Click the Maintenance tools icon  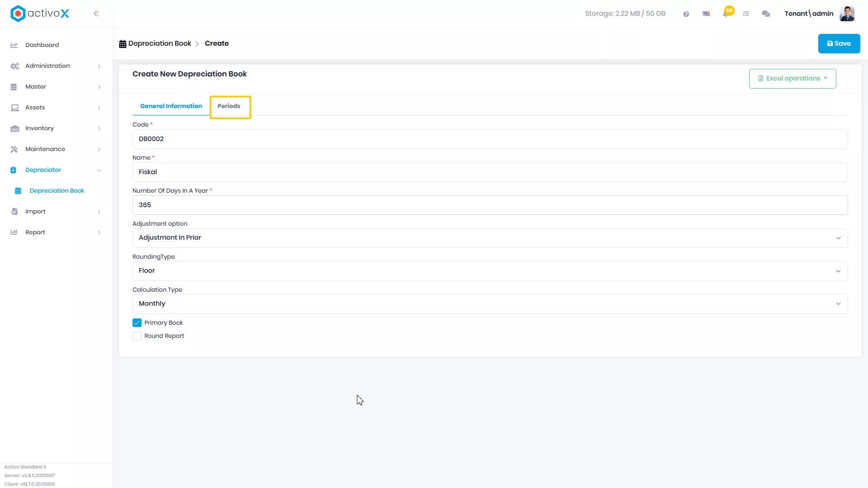(x=14, y=149)
